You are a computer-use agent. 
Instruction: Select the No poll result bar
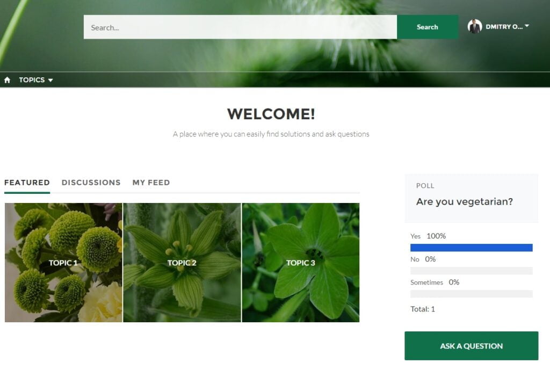click(472, 271)
